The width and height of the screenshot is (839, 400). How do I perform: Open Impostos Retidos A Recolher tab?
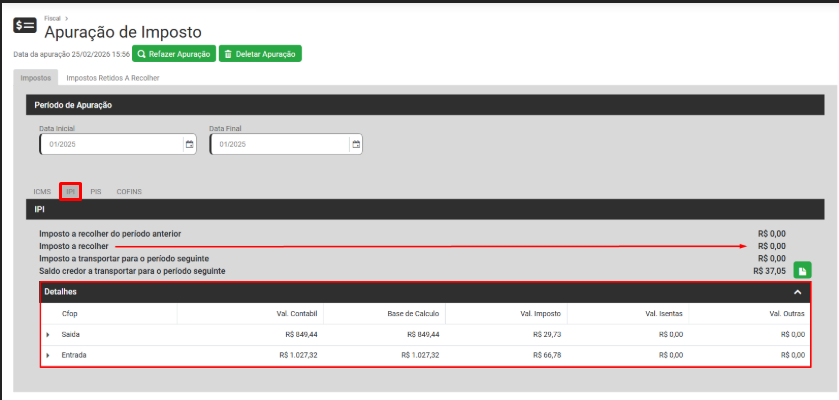(x=113, y=77)
